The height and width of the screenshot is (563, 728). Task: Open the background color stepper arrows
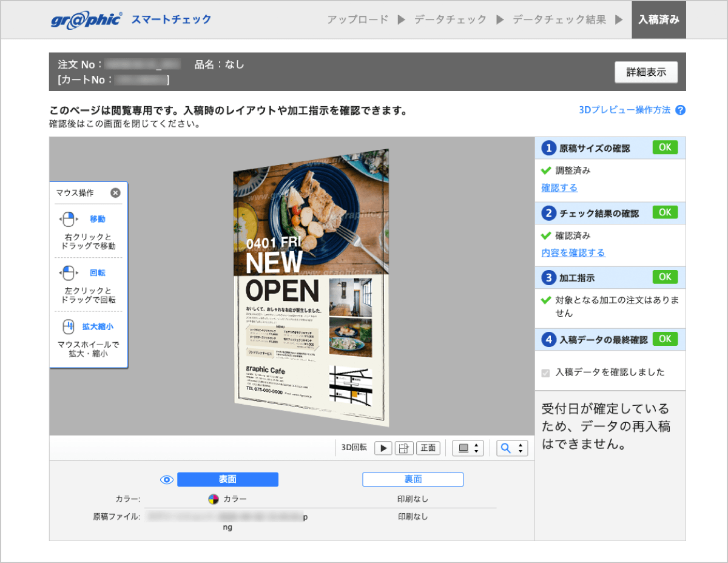pyautogui.click(x=476, y=448)
